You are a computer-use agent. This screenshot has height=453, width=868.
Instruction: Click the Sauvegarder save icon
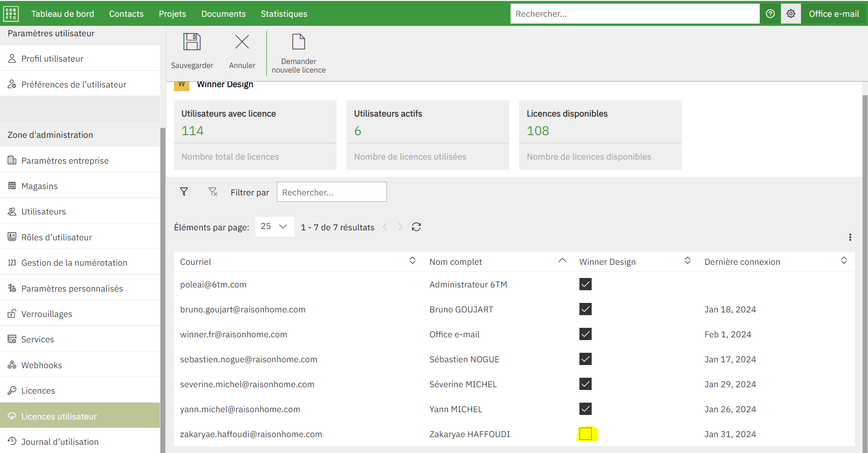coord(192,42)
